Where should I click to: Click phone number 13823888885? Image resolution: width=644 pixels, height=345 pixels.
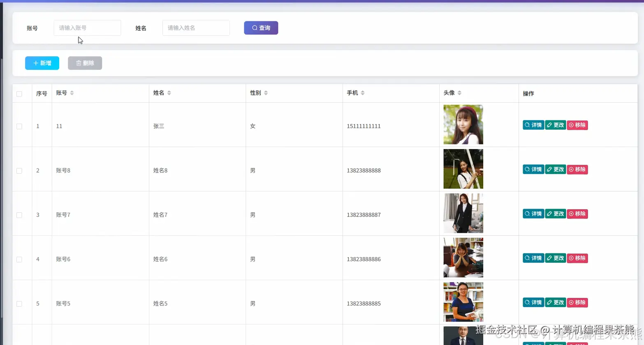click(364, 304)
